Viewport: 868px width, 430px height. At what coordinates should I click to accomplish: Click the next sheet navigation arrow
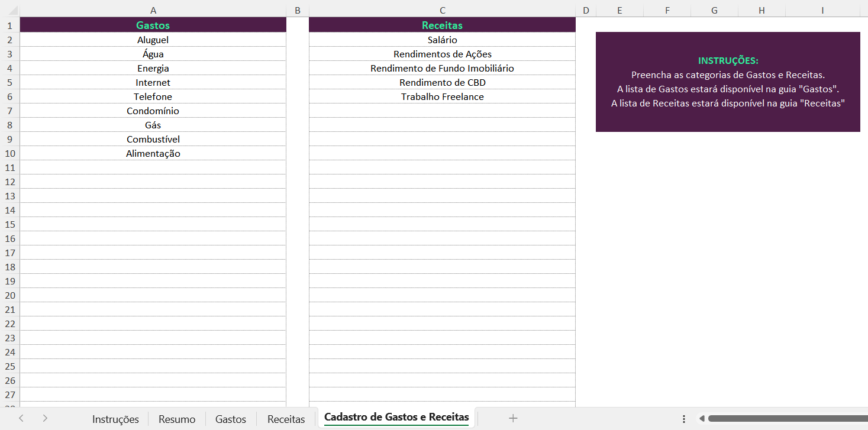45,418
